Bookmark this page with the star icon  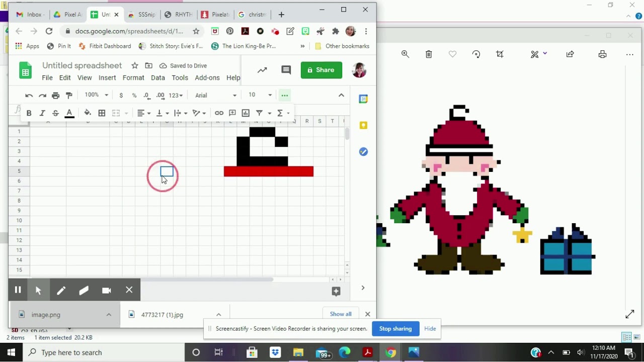pyautogui.click(x=196, y=31)
